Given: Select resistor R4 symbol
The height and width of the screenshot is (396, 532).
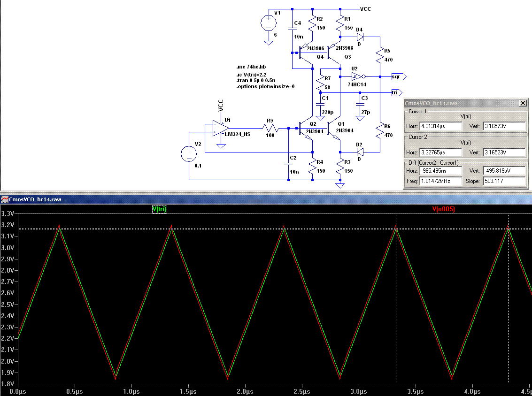Looking at the screenshot, I should point(312,167).
